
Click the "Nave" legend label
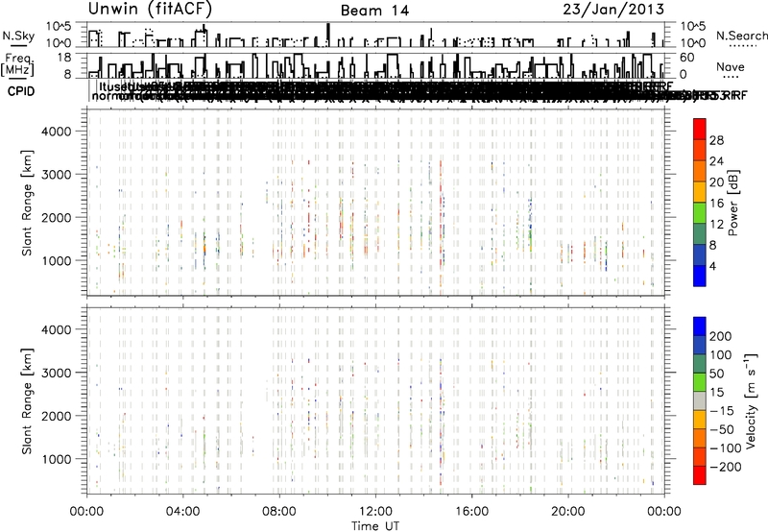(730, 67)
